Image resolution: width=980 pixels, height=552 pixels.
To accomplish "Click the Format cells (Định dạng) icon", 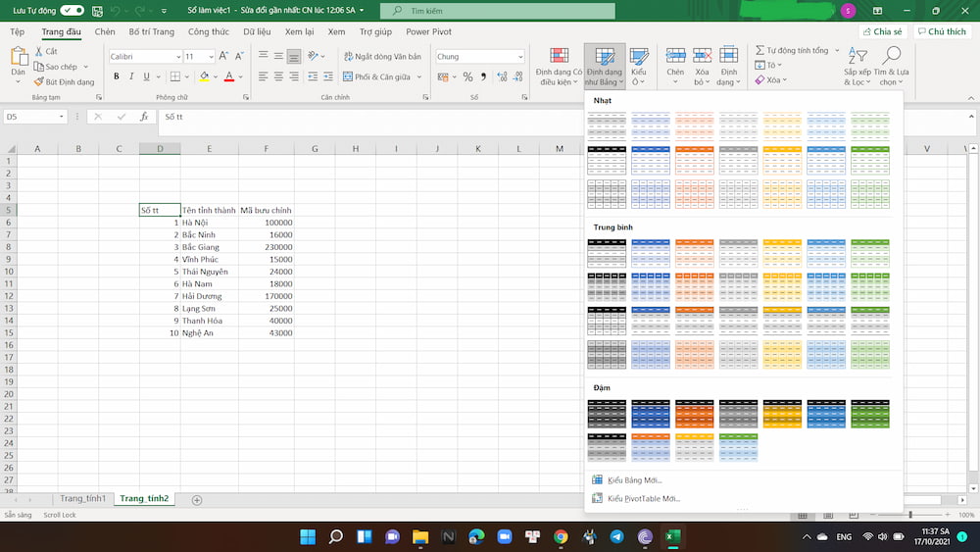I will pyautogui.click(x=729, y=56).
